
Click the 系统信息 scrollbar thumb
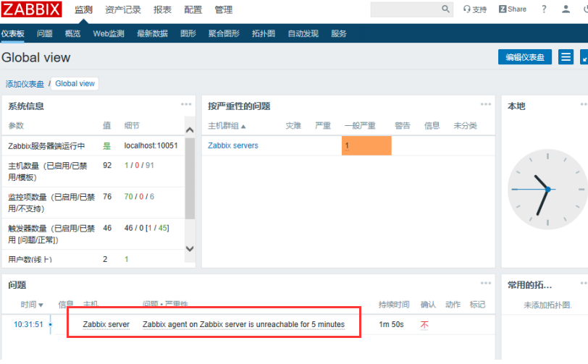coord(190,178)
